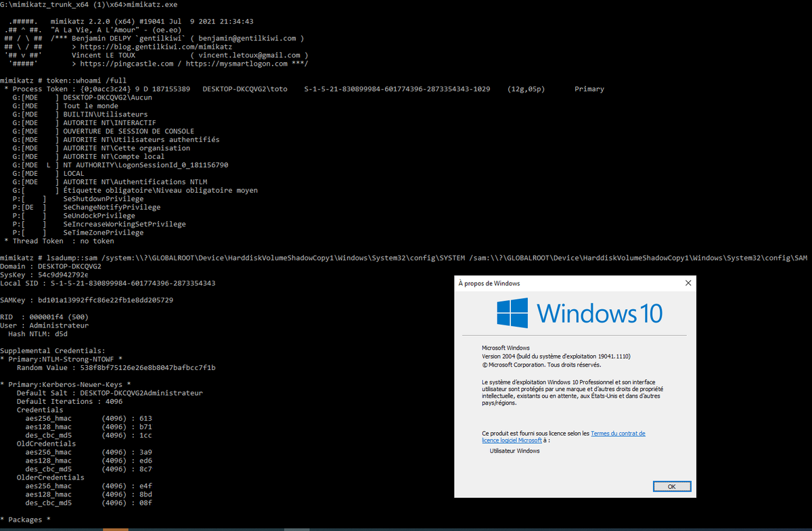Click the 'Local SID' line
Image resolution: width=812 pixels, height=531 pixels.
108,283
